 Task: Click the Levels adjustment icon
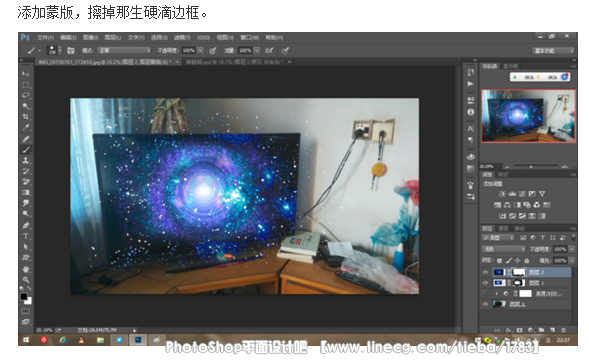[512, 194]
